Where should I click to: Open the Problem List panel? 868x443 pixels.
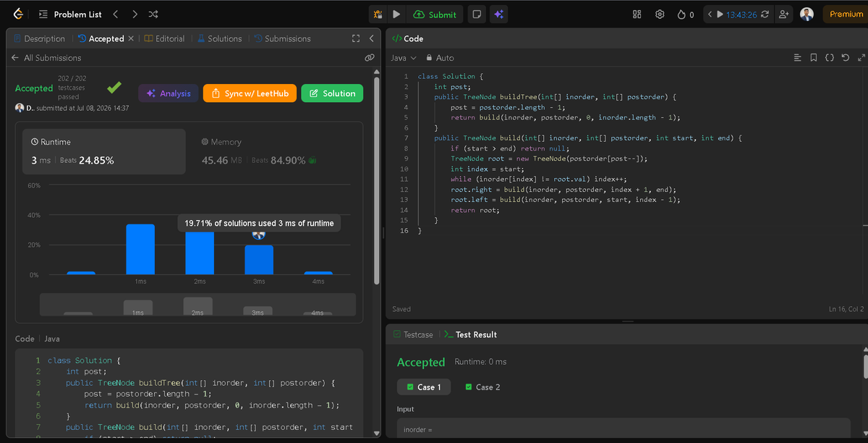point(70,14)
